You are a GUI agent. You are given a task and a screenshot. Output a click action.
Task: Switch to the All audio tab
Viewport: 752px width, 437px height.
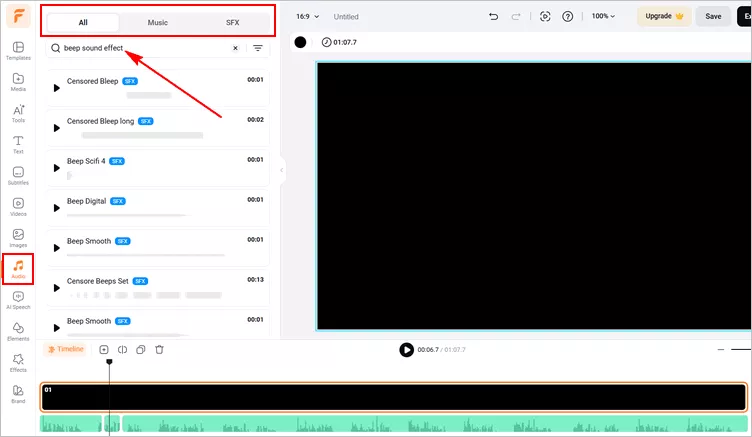click(x=83, y=23)
